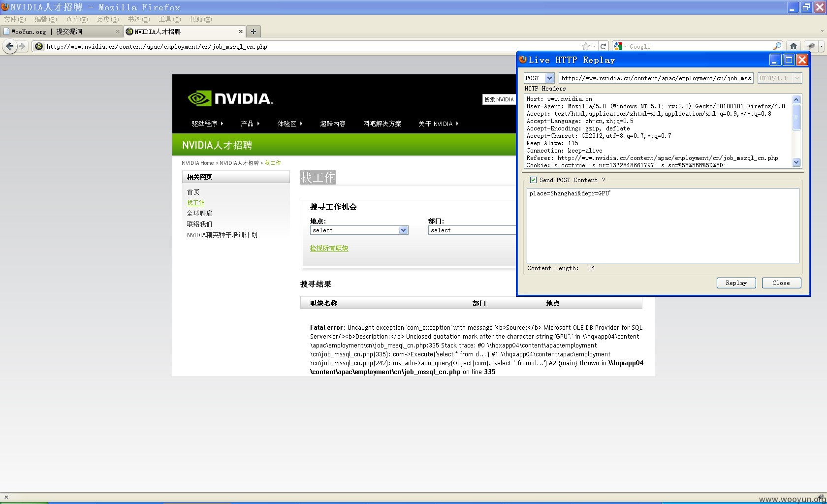Open the 书签 menu

click(139, 19)
